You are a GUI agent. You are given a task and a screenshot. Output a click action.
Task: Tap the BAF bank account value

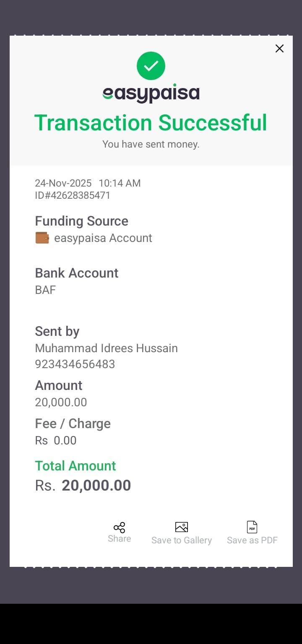click(x=45, y=290)
